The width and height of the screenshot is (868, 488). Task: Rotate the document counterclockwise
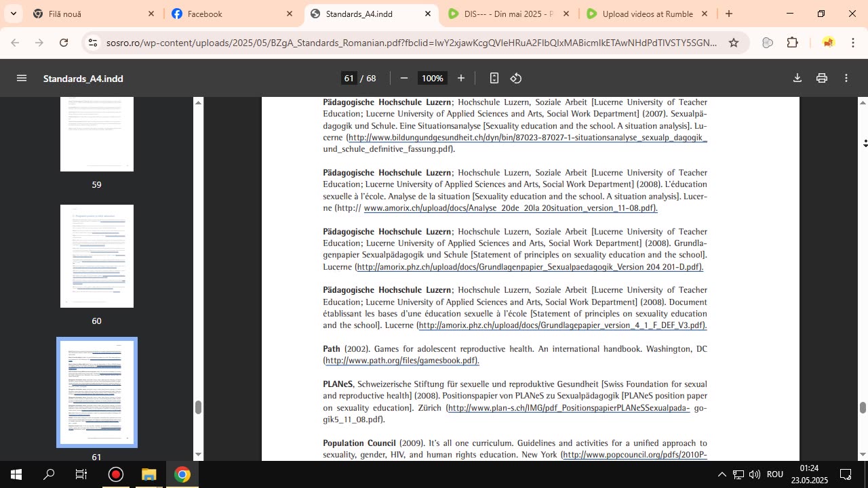516,78
